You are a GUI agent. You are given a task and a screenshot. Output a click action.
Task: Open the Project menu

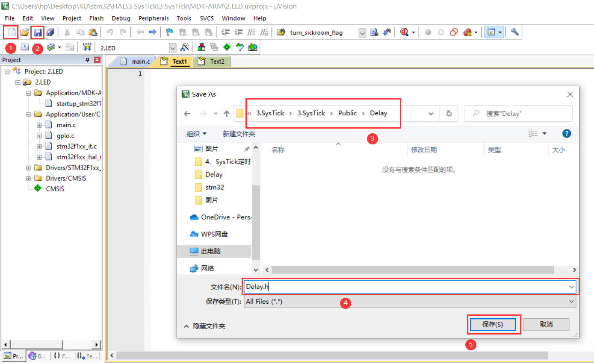click(x=72, y=18)
